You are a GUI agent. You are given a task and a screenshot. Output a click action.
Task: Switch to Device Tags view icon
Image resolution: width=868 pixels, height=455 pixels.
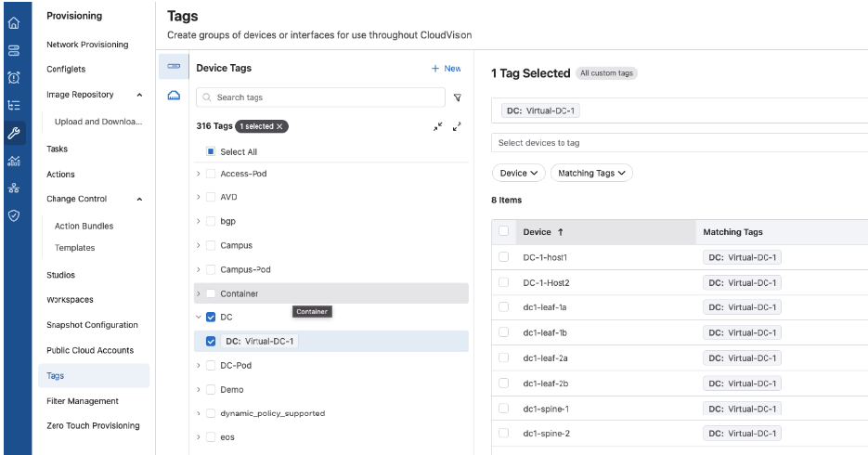174,67
